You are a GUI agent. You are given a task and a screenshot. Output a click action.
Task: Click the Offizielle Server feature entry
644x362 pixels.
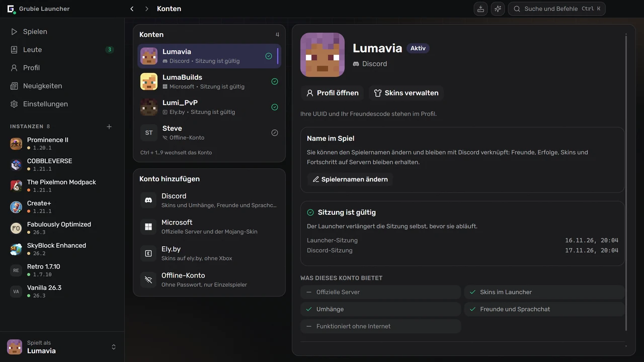(x=381, y=292)
